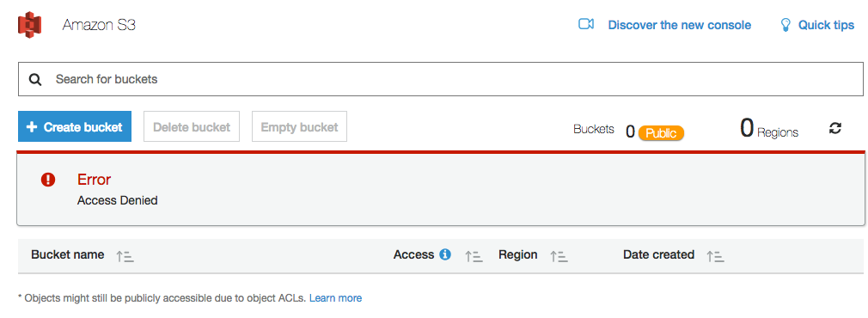Refresh the bucket list with reload icon
This screenshot has width=868, height=318.
[x=834, y=129]
